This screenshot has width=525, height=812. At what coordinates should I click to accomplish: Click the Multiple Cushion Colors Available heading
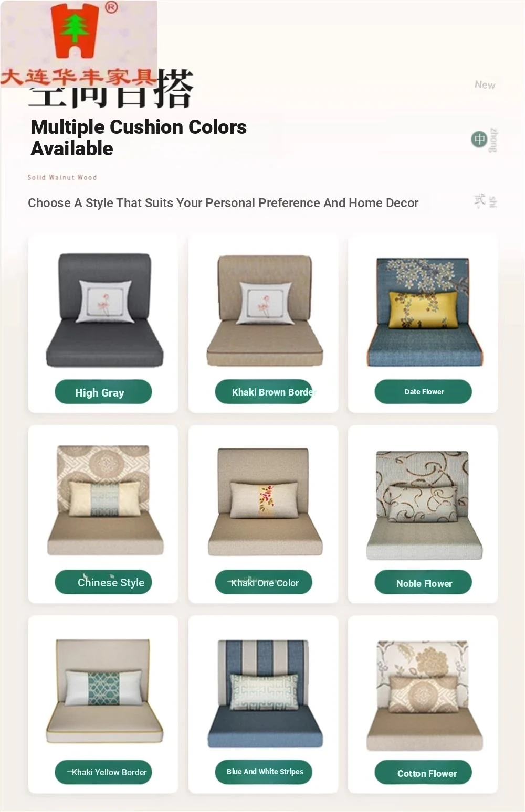pyautogui.click(x=139, y=137)
